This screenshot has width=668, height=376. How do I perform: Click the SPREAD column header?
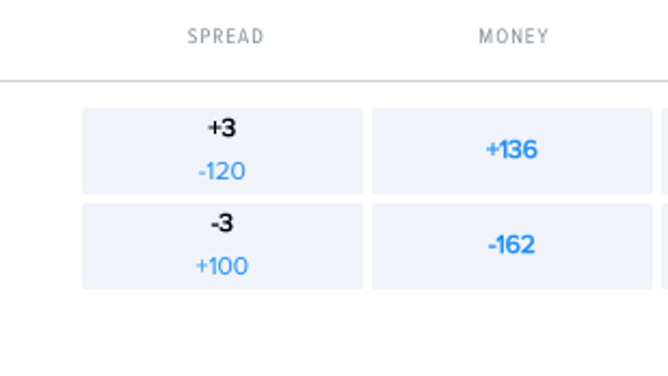pyautogui.click(x=226, y=37)
